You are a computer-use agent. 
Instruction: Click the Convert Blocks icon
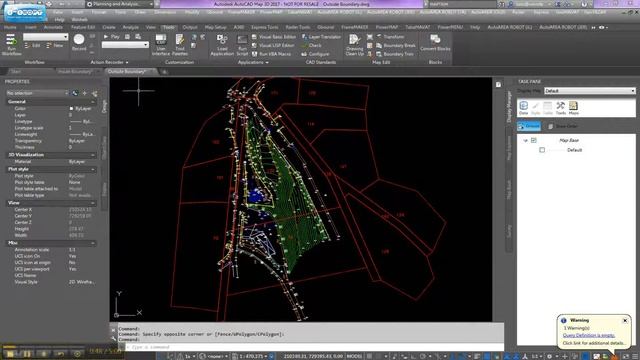coord(436,42)
